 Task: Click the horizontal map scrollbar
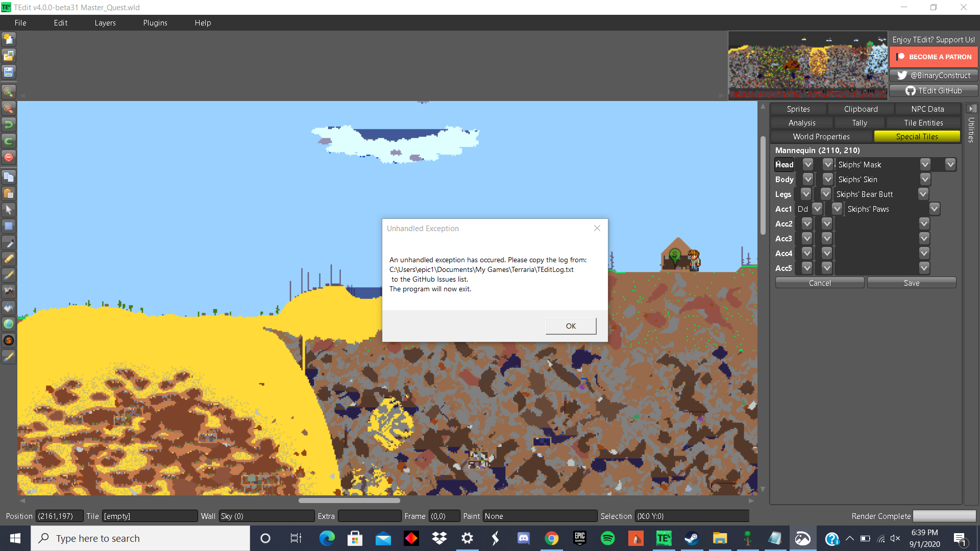(349, 500)
